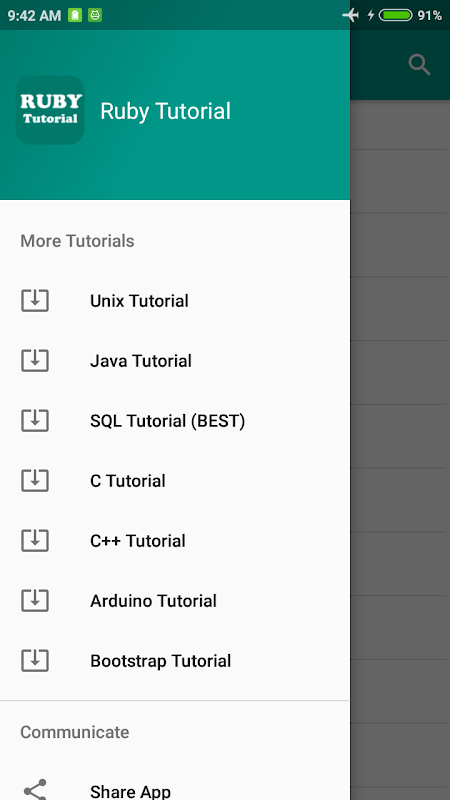Tap the search magnifier icon

tap(419, 65)
